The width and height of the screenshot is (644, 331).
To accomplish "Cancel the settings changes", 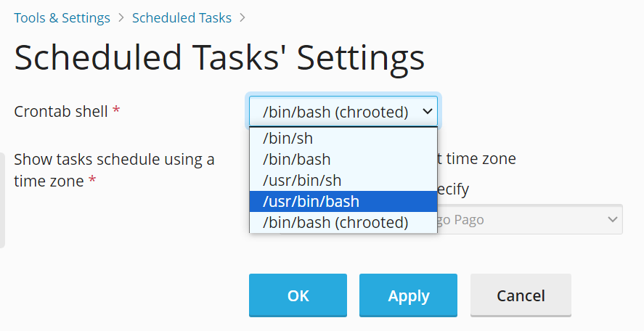I will (521, 295).
